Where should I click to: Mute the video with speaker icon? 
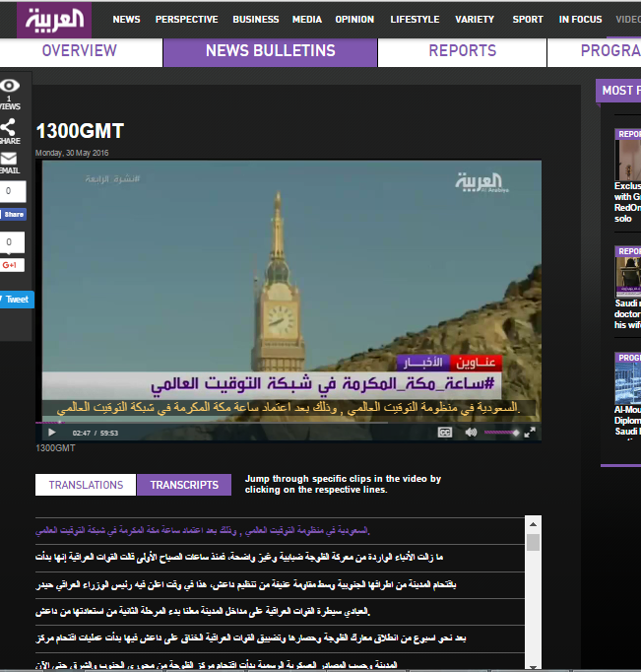(471, 433)
